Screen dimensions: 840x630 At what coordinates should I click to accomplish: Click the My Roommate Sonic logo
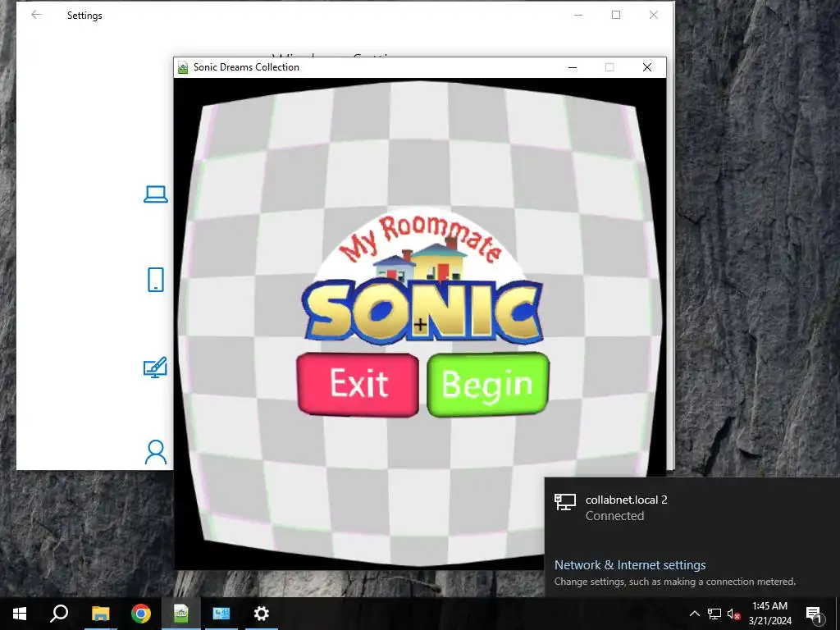click(422, 276)
